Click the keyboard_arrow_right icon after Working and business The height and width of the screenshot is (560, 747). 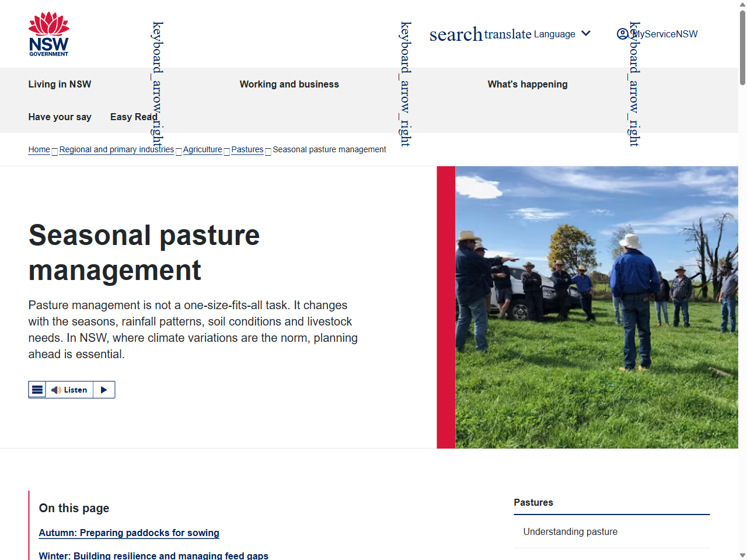(405, 84)
